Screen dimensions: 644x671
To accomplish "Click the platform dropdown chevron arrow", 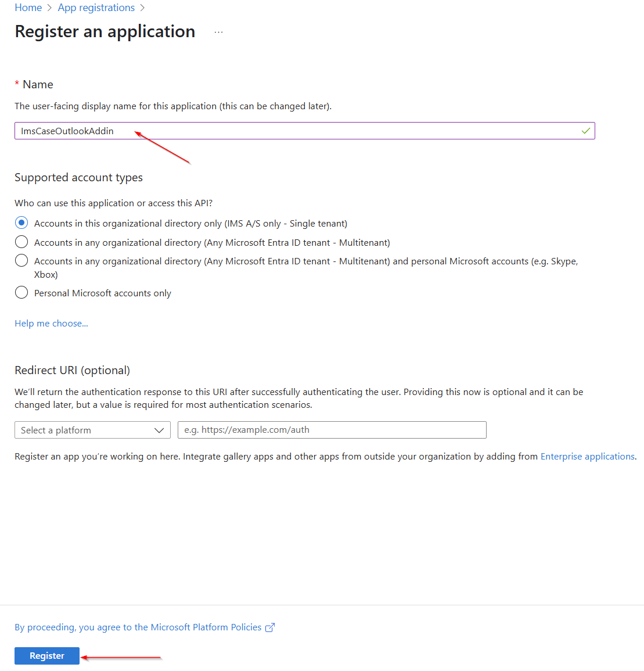I will click(x=159, y=430).
